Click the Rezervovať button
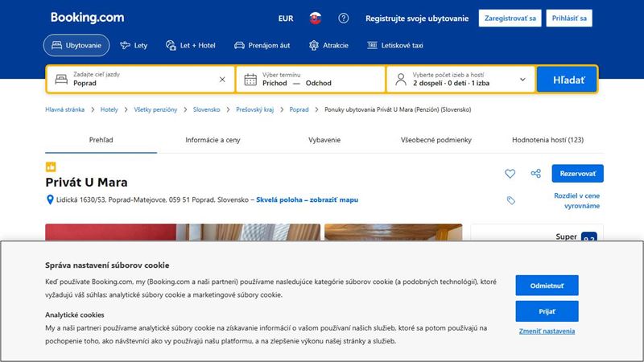The image size is (644, 362). 577,174
